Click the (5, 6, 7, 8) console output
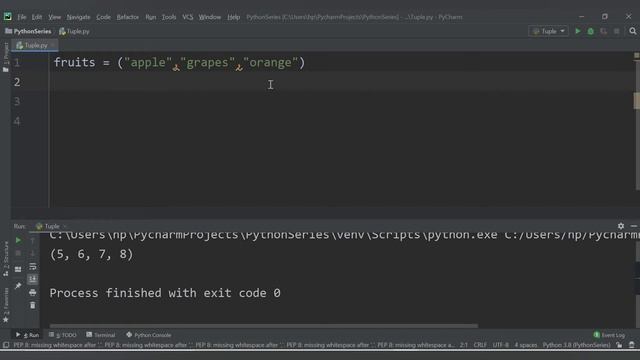The width and height of the screenshot is (640, 360). pos(91,254)
